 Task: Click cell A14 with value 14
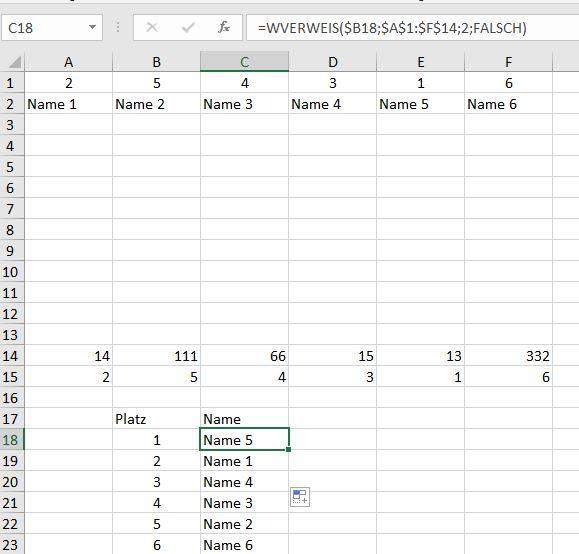coord(68,356)
